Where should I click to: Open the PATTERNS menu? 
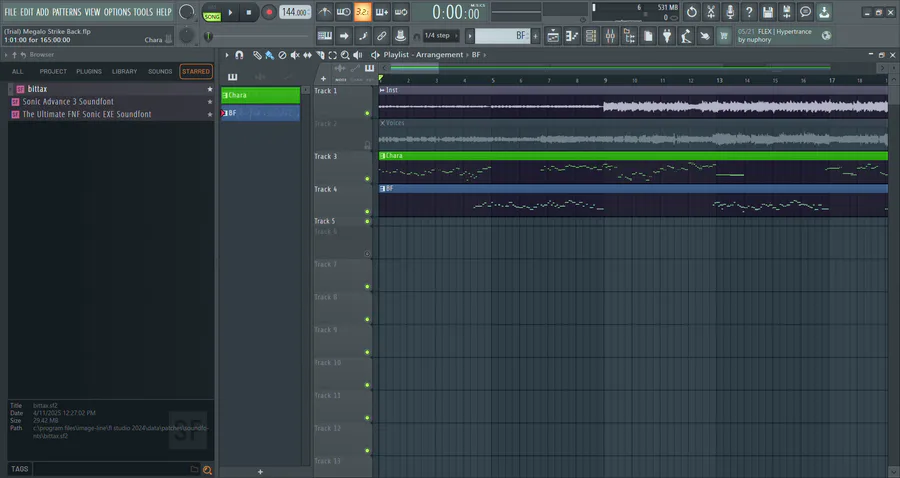(67, 11)
